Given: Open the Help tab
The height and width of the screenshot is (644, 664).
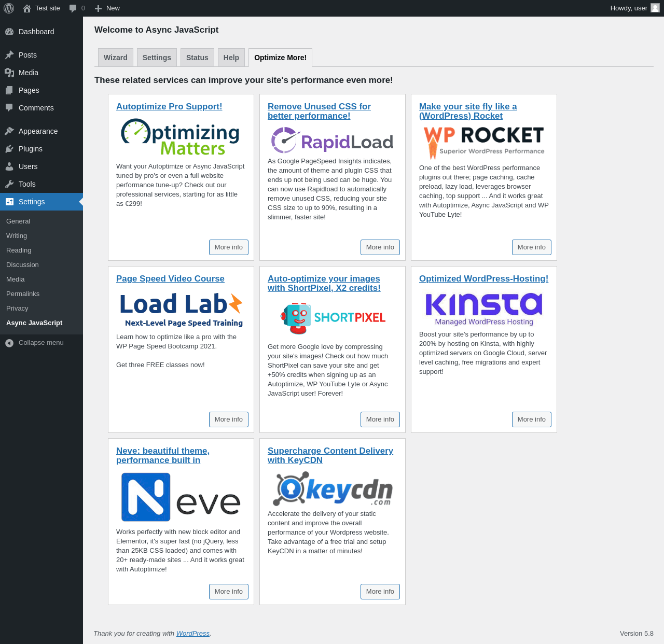Looking at the screenshot, I should click(x=231, y=58).
